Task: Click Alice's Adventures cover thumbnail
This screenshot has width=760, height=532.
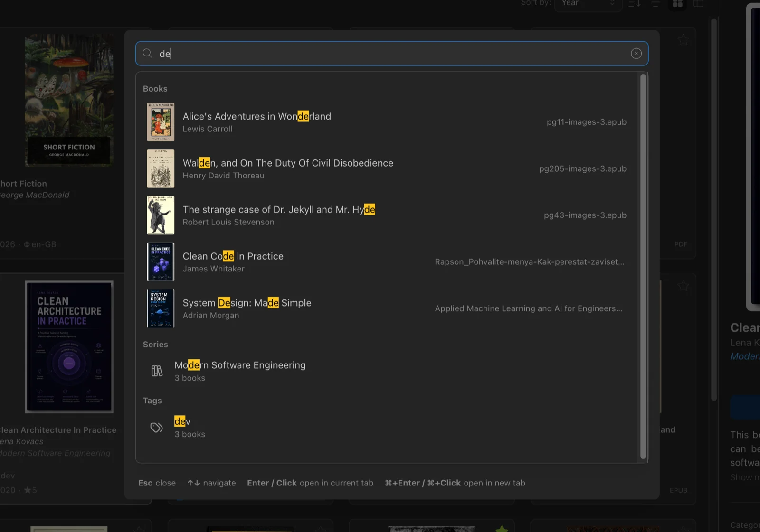Action: point(161,122)
